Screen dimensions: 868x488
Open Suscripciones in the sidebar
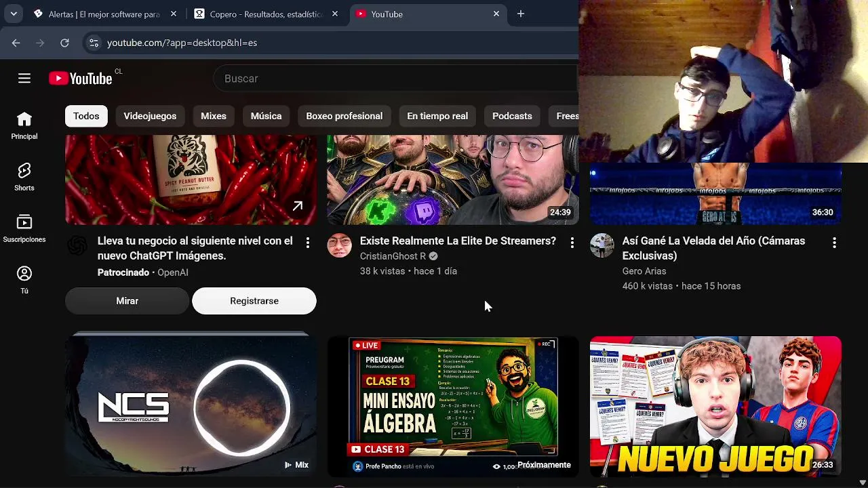pyautogui.click(x=24, y=229)
